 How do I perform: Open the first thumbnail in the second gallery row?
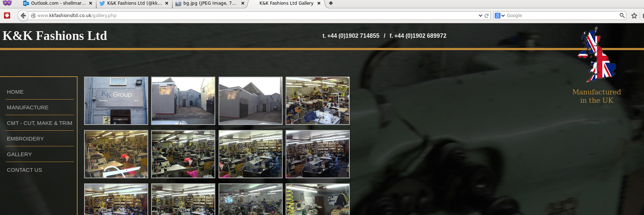point(116,154)
